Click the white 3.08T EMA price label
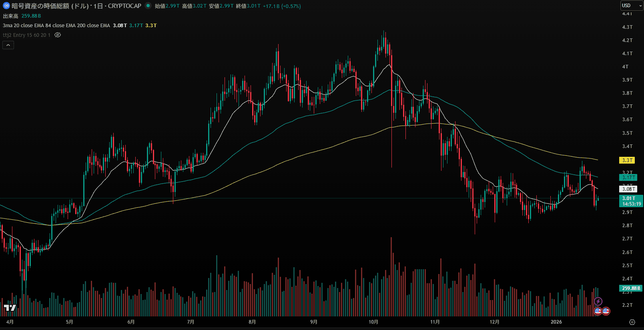 628,189
